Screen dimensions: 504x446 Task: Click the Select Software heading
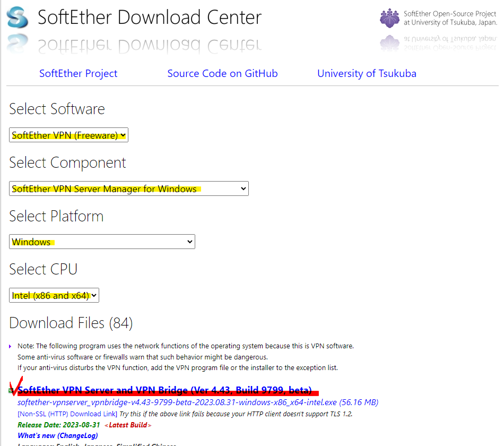(57, 109)
